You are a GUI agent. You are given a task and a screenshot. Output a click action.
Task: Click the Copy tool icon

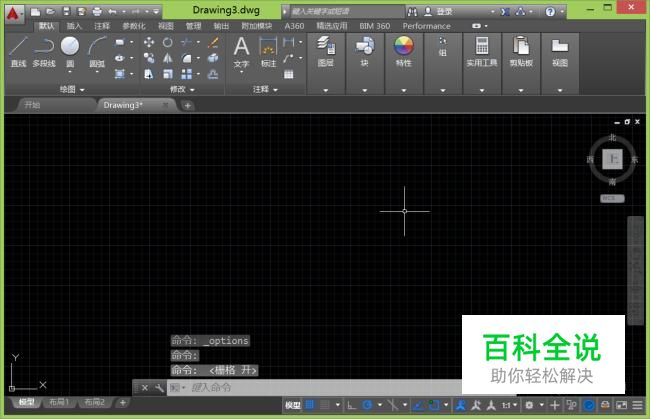pos(149,58)
